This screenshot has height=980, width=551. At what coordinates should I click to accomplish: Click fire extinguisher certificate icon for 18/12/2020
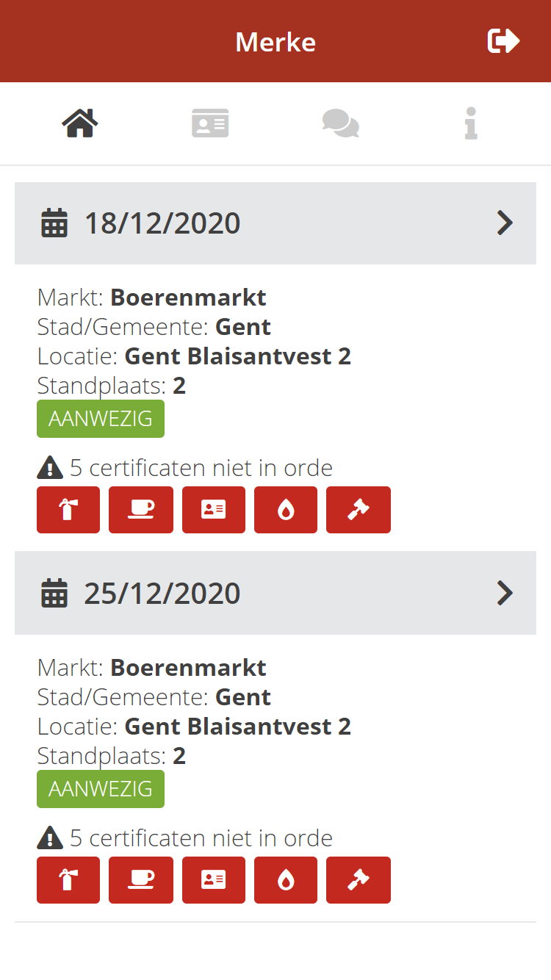[68, 510]
